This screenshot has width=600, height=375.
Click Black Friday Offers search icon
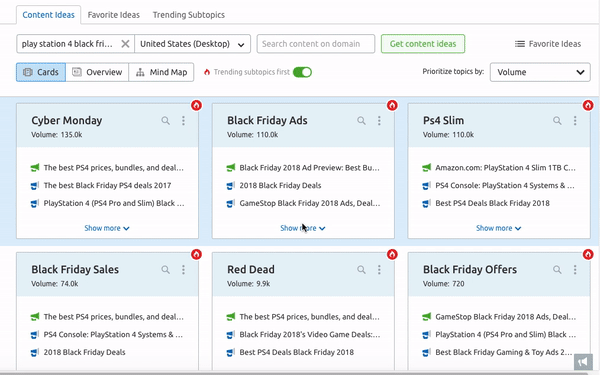557,270
